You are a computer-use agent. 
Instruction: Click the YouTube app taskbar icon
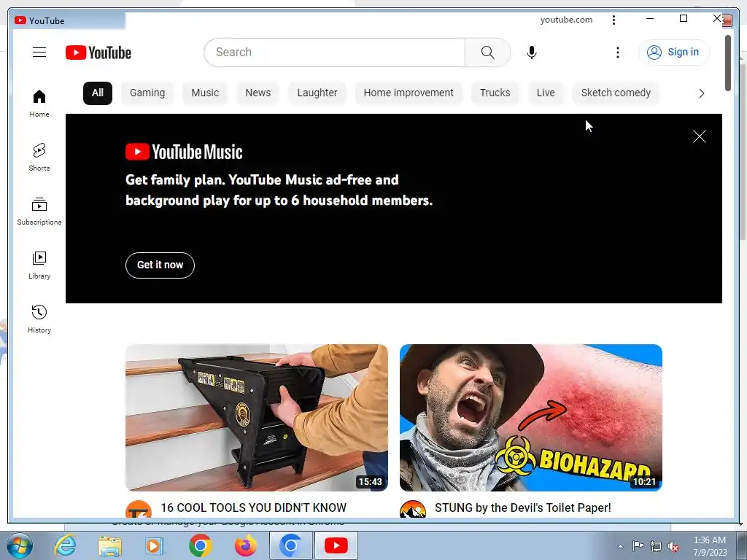pos(336,545)
